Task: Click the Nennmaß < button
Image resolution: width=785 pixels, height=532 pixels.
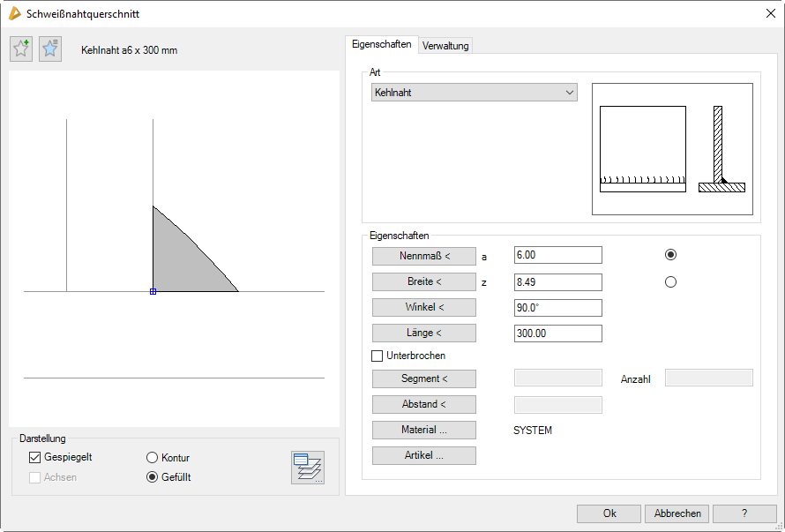Action: point(424,256)
